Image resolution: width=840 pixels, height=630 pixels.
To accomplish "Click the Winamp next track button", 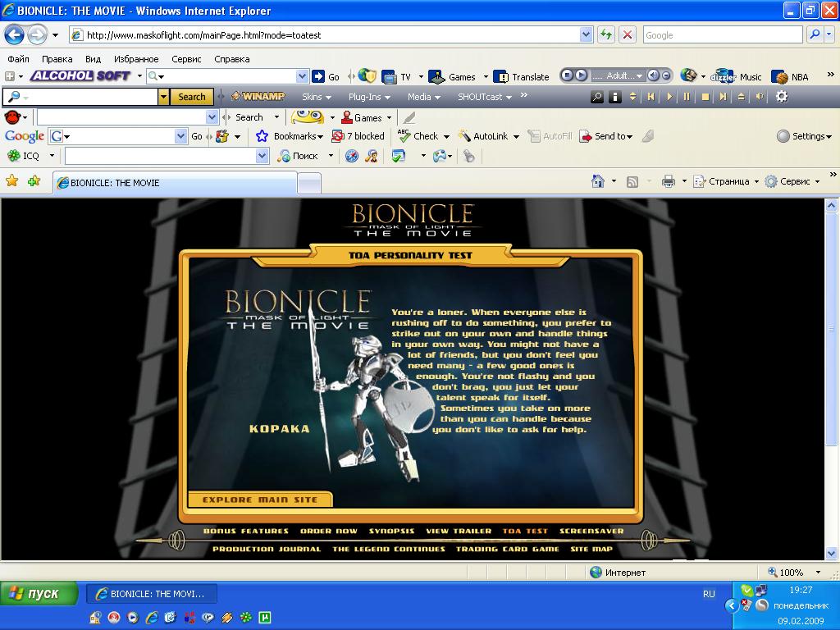I will [x=724, y=97].
